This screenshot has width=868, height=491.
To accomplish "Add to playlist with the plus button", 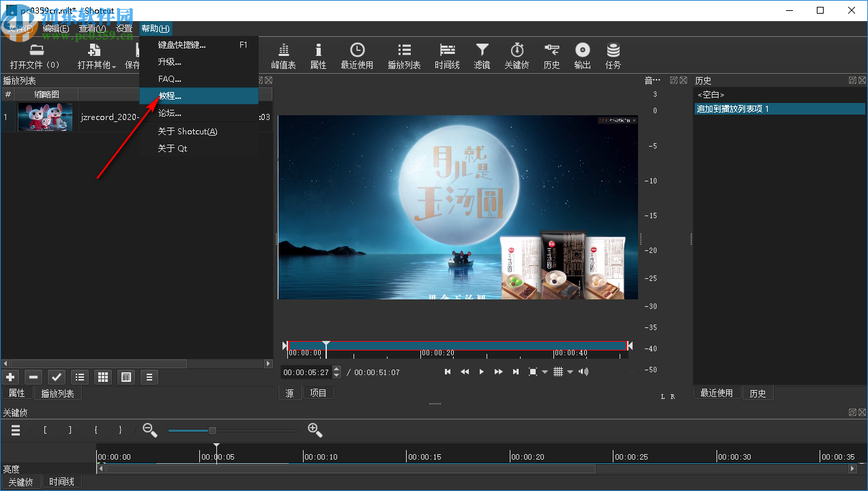I will pyautogui.click(x=10, y=377).
